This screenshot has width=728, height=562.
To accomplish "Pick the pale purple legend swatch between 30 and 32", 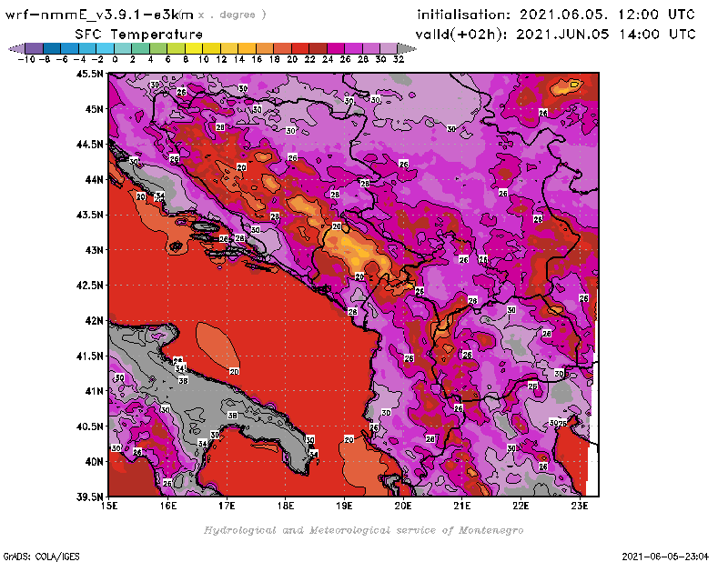I will 389,48.
